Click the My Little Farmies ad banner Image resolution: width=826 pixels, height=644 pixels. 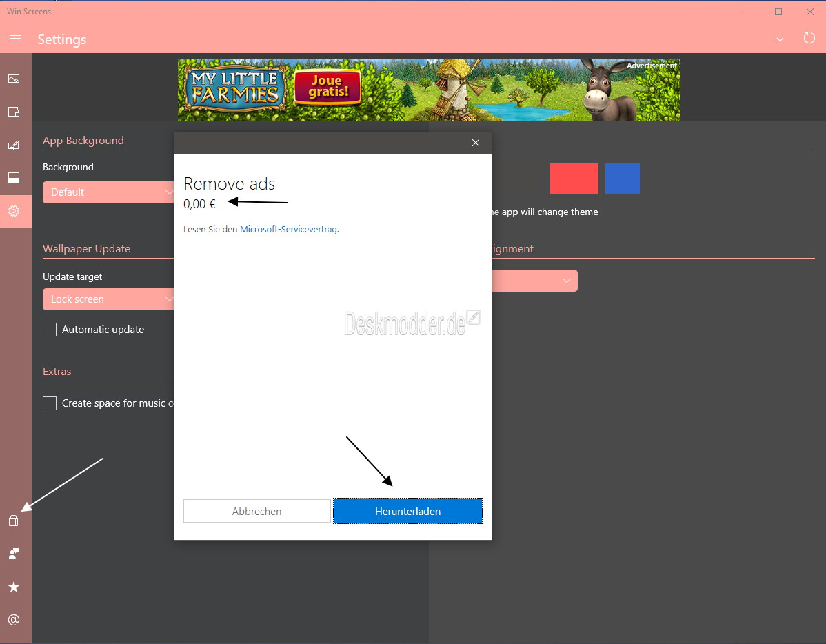[428, 90]
